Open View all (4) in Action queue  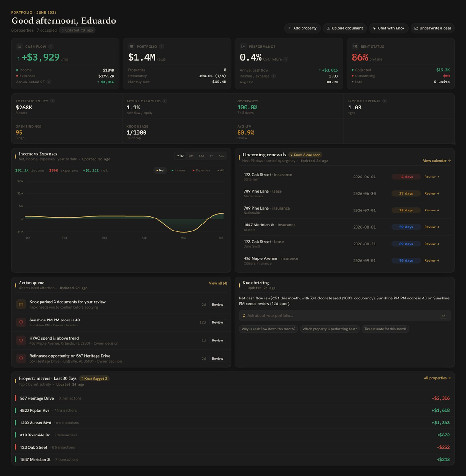click(x=218, y=283)
